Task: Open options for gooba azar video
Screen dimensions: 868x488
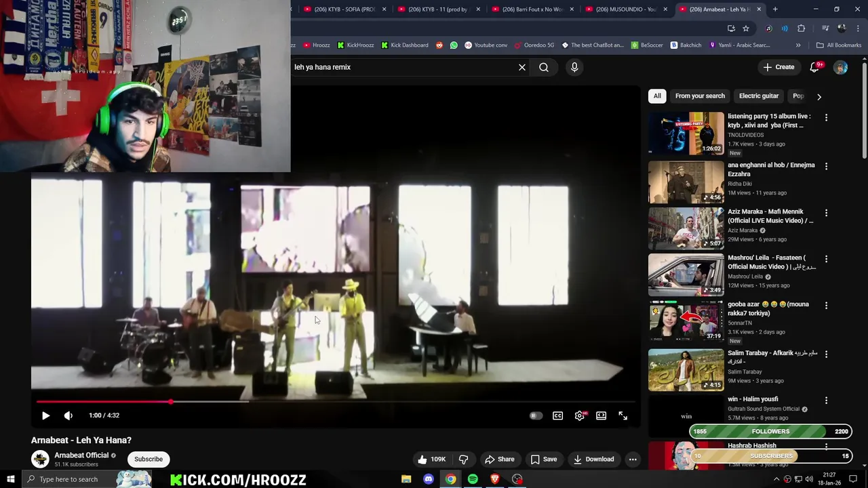Action: [x=826, y=306]
